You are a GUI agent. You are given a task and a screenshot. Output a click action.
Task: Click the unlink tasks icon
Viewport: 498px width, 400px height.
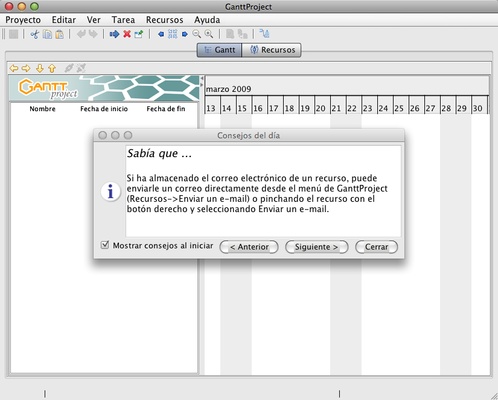(81, 68)
